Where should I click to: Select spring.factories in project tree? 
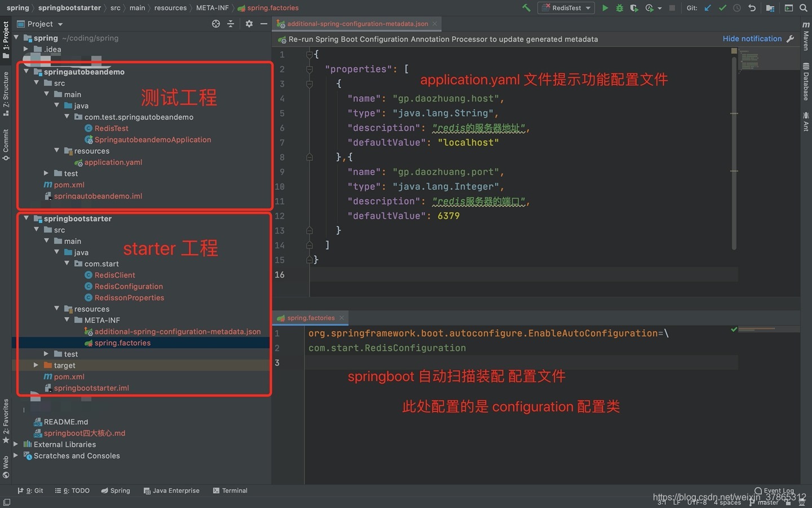click(122, 343)
